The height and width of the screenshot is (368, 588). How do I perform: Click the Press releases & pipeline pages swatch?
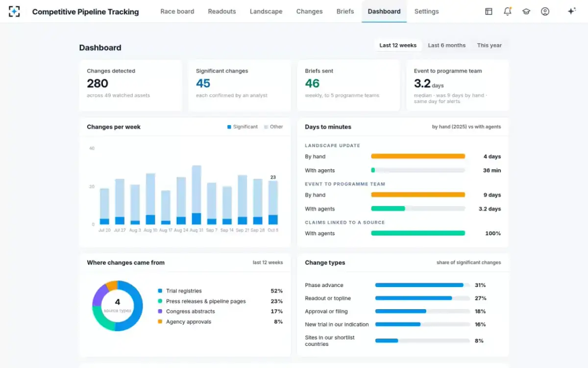pyautogui.click(x=160, y=301)
